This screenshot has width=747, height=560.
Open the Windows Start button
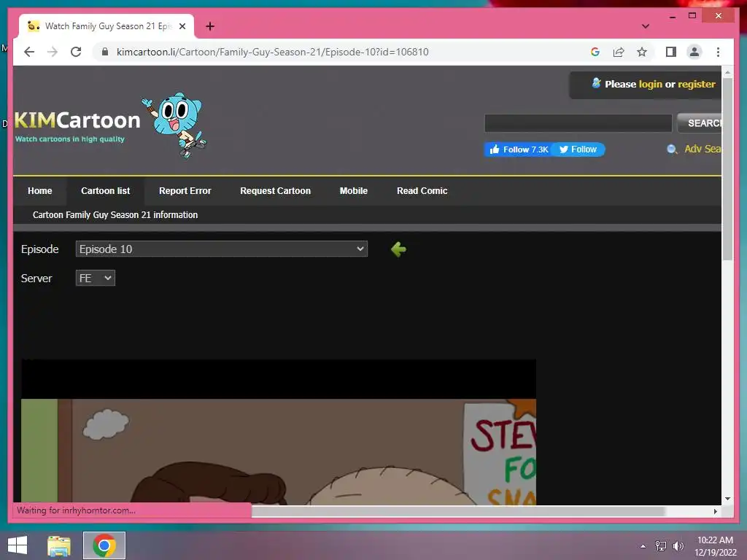point(18,545)
